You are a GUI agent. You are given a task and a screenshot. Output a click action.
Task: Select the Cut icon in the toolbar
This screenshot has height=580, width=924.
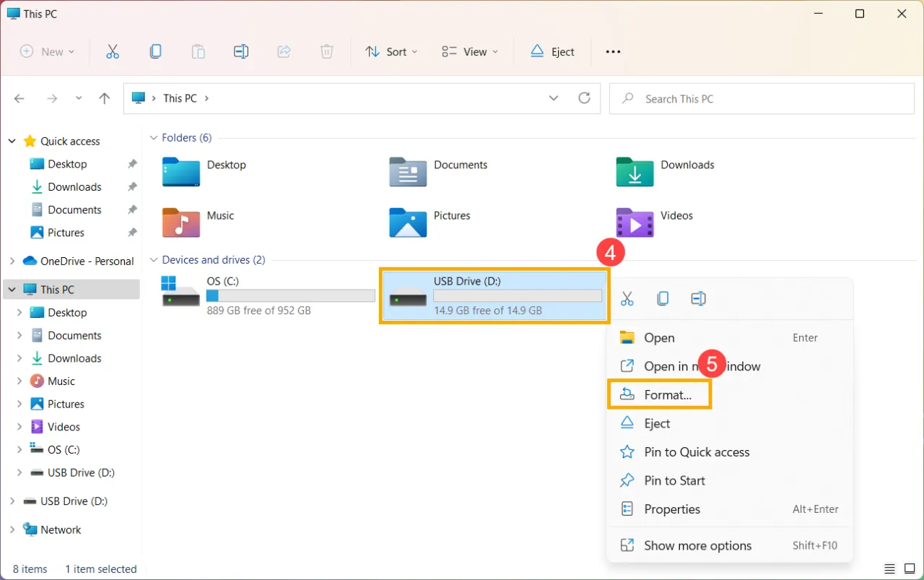pyautogui.click(x=112, y=51)
